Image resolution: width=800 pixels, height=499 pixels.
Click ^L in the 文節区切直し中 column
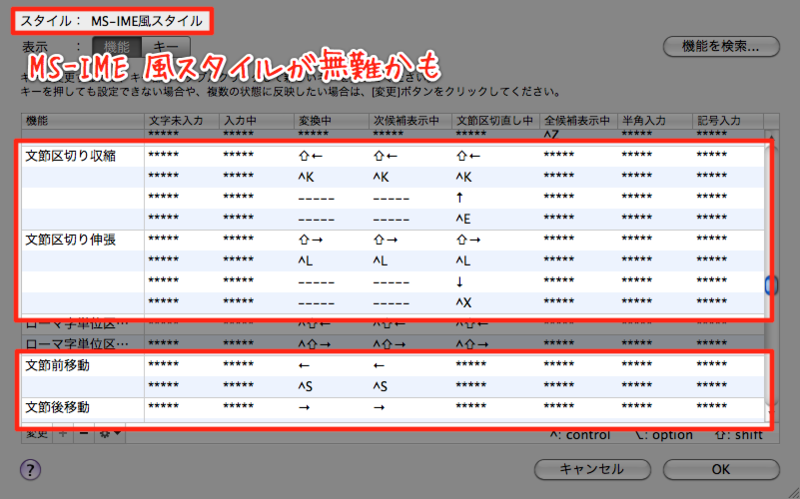463,261
